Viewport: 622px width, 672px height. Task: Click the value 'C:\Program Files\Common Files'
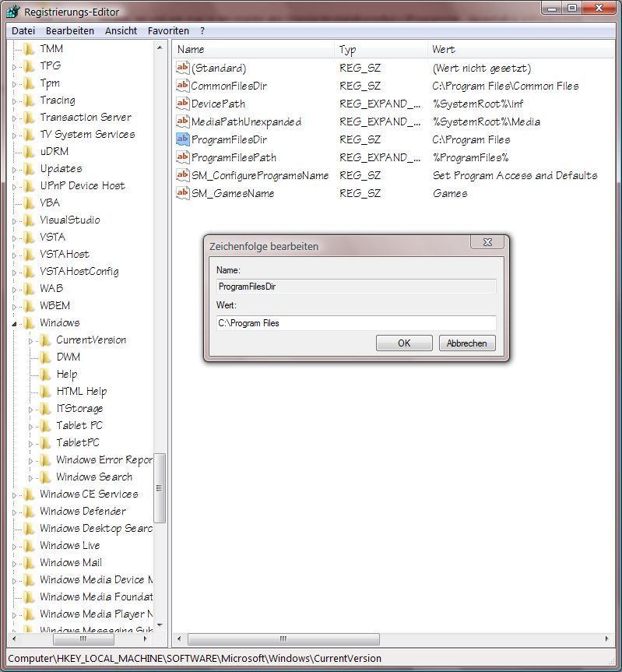(x=505, y=86)
